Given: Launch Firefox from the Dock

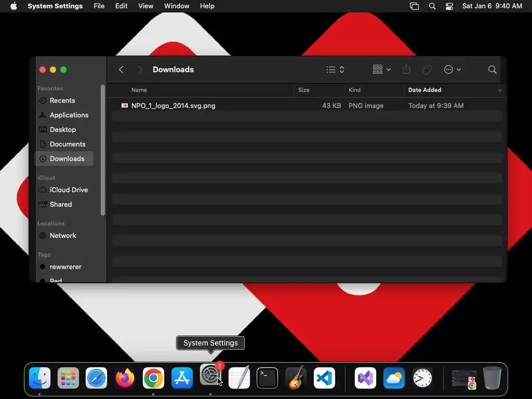Looking at the screenshot, I should [x=125, y=378].
